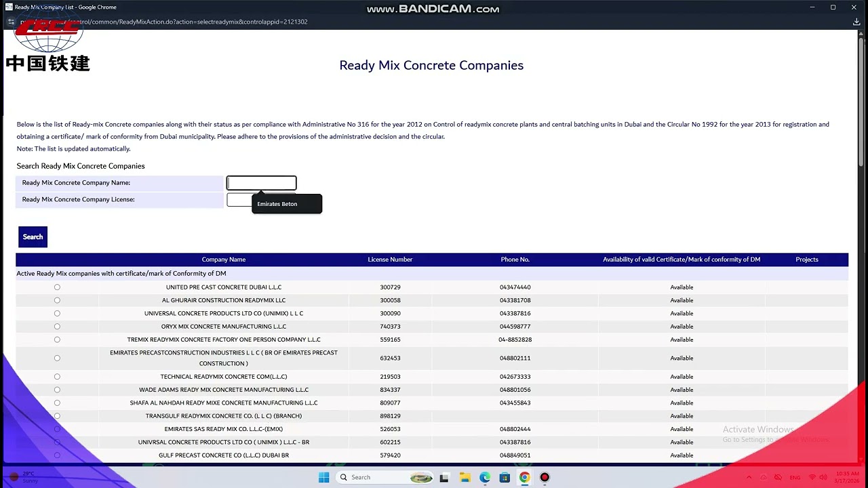Click phone number 043455843
The height and width of the screenshot is (488, 868).
click(x=515, y=403)
